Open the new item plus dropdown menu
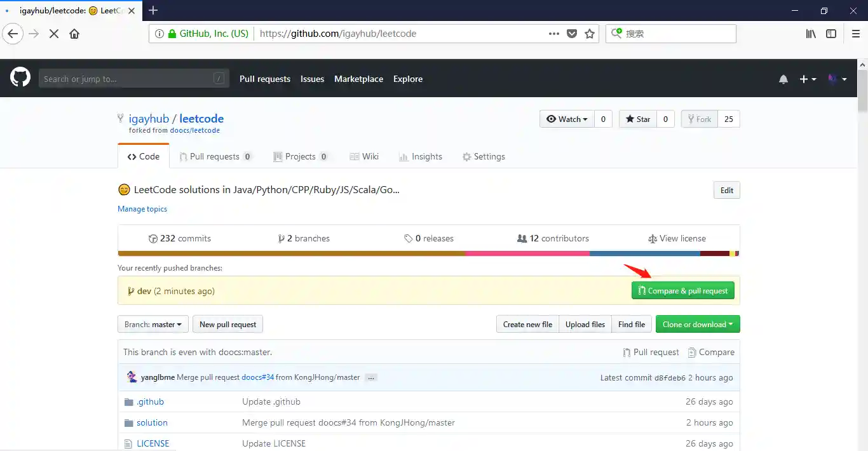The height and width of the screenshot is (451, 868). tap(807, 79)
